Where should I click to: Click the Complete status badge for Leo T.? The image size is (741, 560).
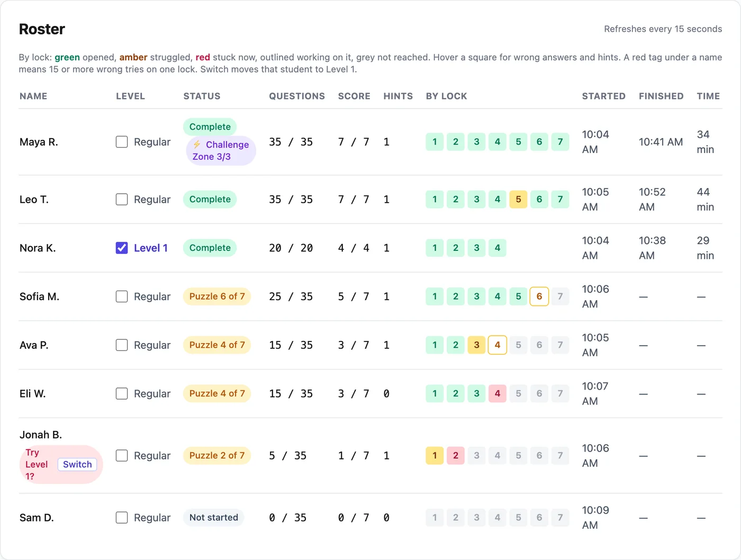[x=210, y=200]
